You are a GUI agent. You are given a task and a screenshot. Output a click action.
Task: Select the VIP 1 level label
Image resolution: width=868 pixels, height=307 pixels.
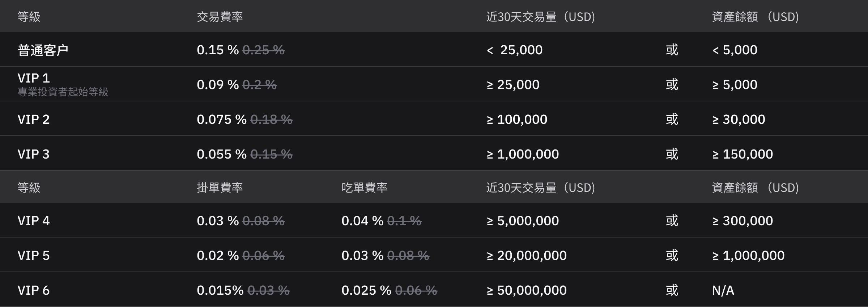pos(34,78)
